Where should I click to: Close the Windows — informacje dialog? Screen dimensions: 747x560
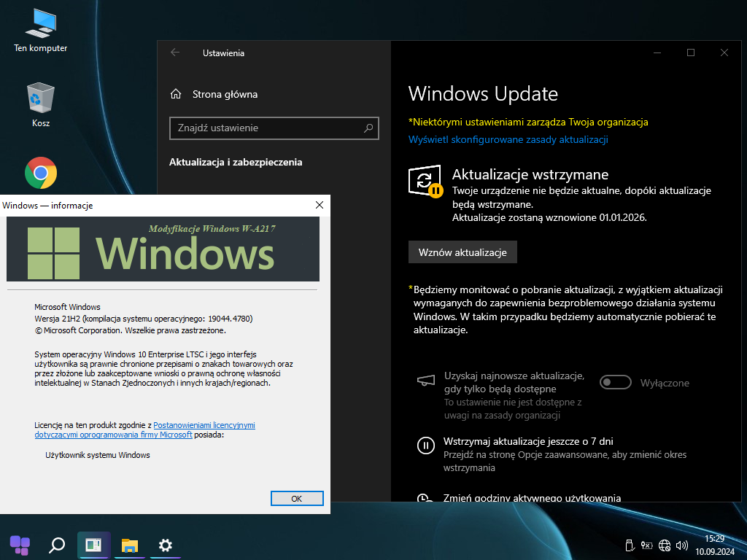(x=319, y=206)
